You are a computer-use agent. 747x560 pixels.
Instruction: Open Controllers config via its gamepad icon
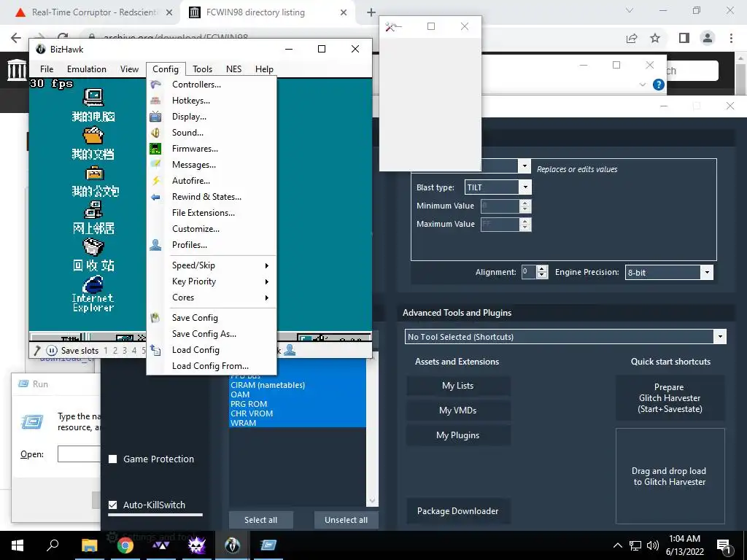tap(155, 85)
